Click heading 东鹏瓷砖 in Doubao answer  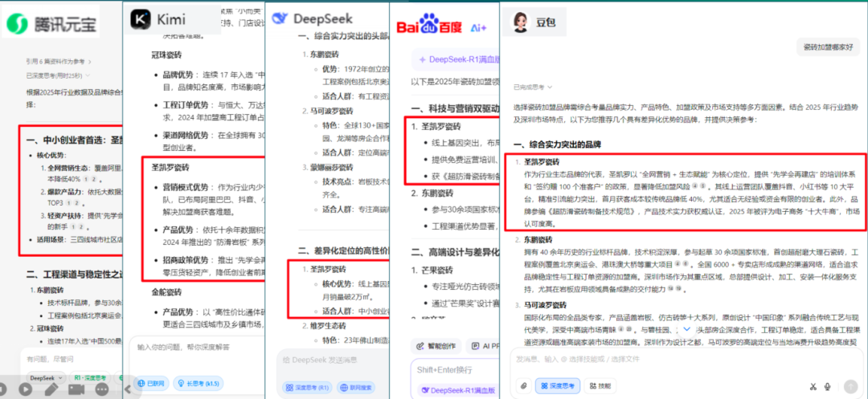pos(538,239)
